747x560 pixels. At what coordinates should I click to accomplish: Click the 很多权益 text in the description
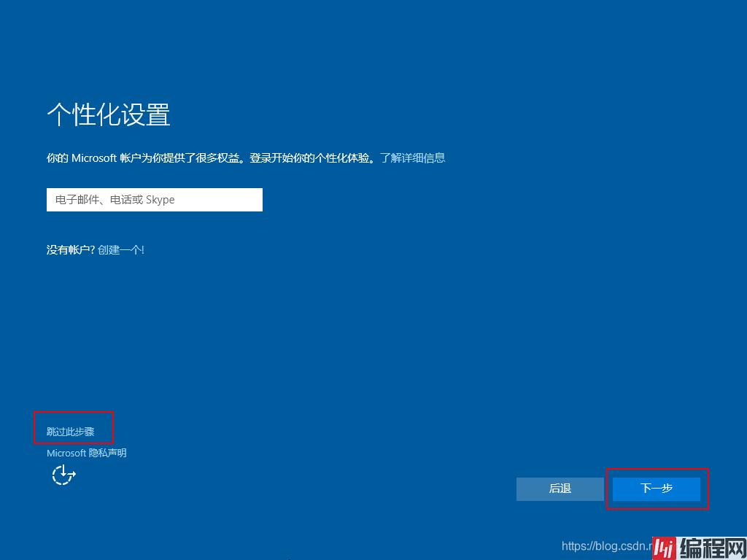tap(220, 157)
